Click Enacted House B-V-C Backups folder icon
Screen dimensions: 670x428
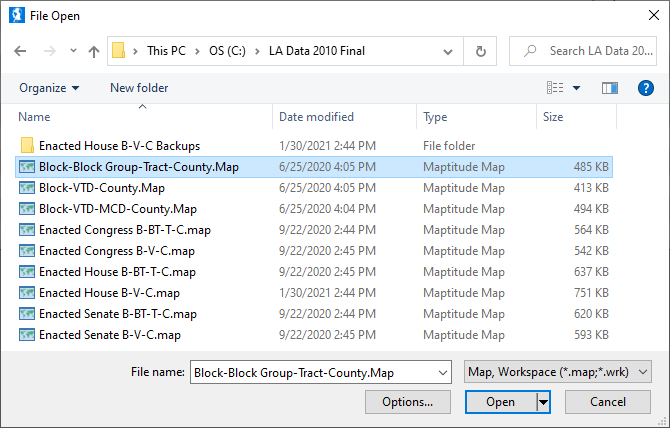[27, 146]
